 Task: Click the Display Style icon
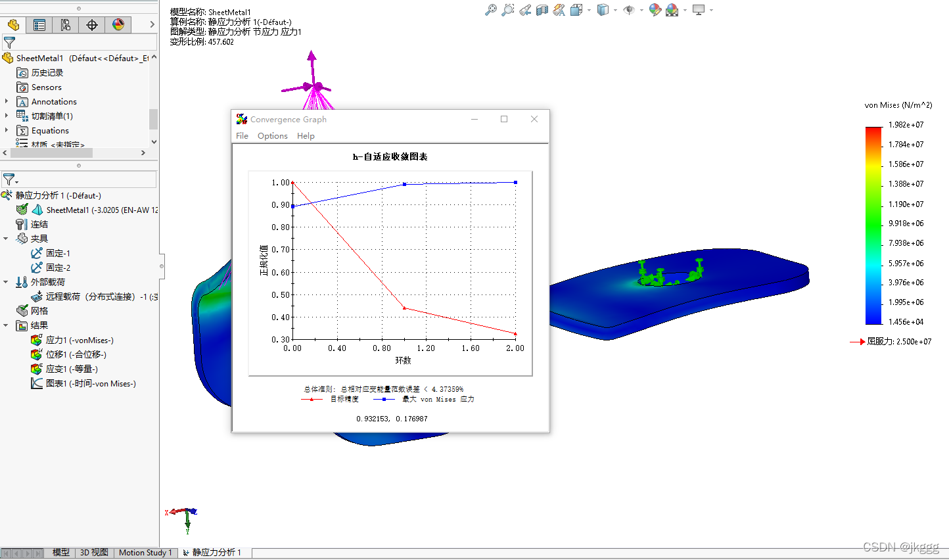[x=603, y=10]
